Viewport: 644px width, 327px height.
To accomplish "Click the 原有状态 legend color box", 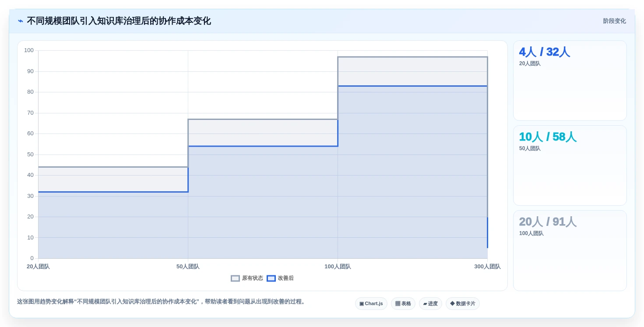I will click(236, 278).
